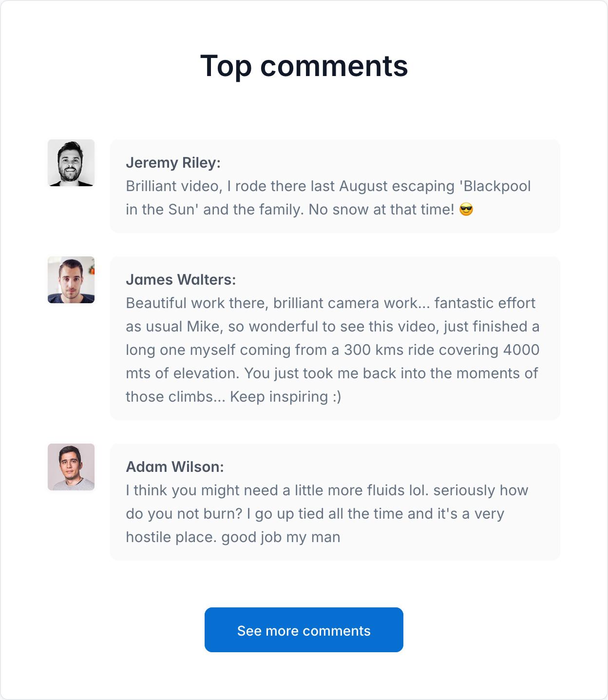Click 'No snow at that time!' text
608x700 pixels.
click(381, 210)
